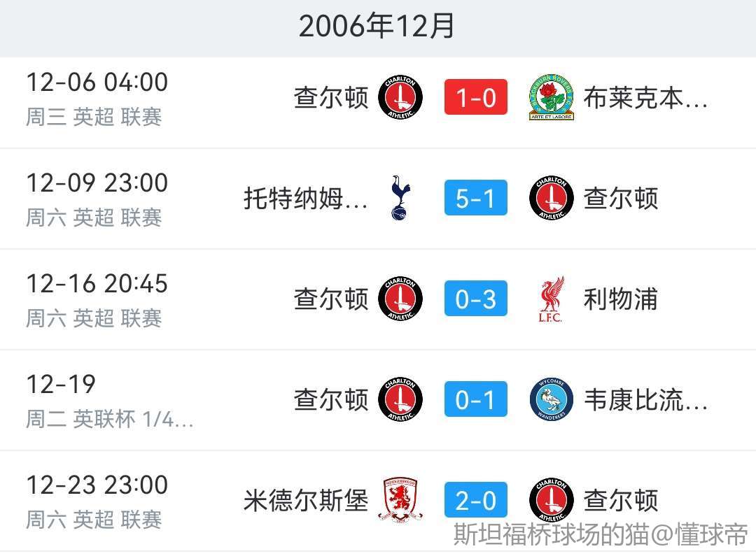
Task: Click the 2006年12月 month header
Action: (377, 27)
